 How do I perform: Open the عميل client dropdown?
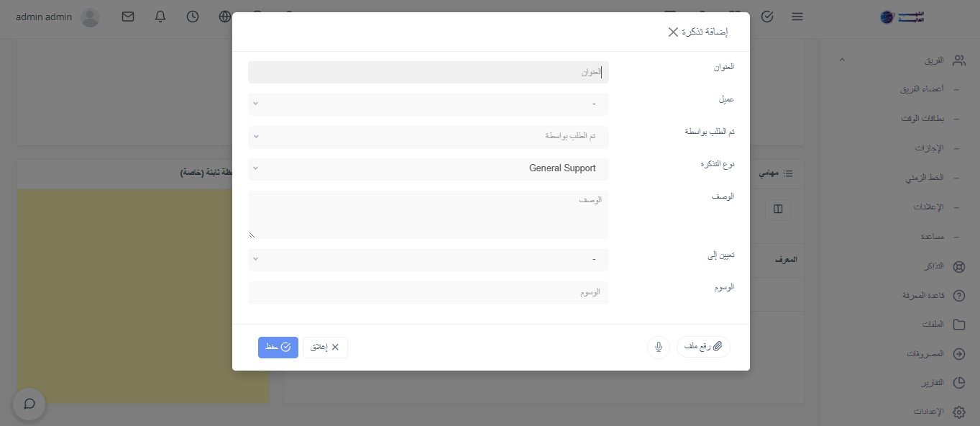429,104
